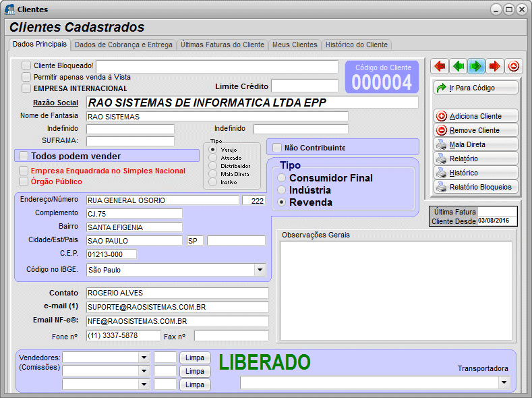Toggle the Cliente Bloqueado checkbox
The height and width of the screenshot is (398, 532).
[x=26, y=65]
